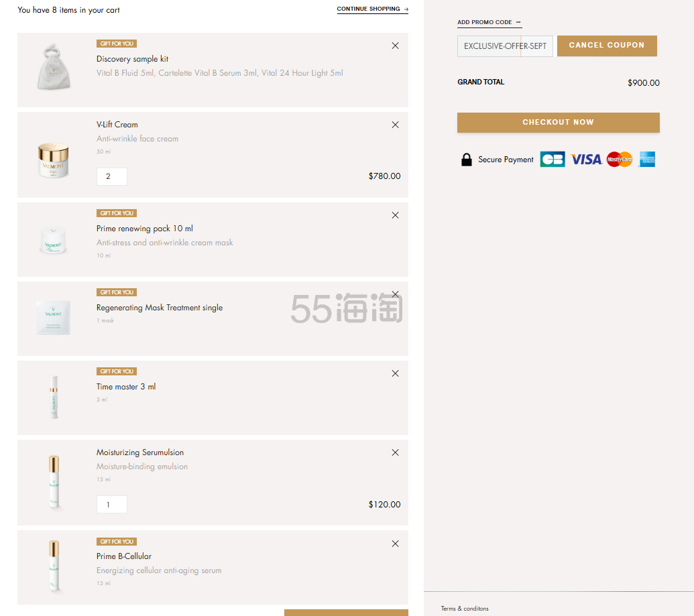Click the Gift For You badge on Discovery sample kit

click(x=117, y=44)
